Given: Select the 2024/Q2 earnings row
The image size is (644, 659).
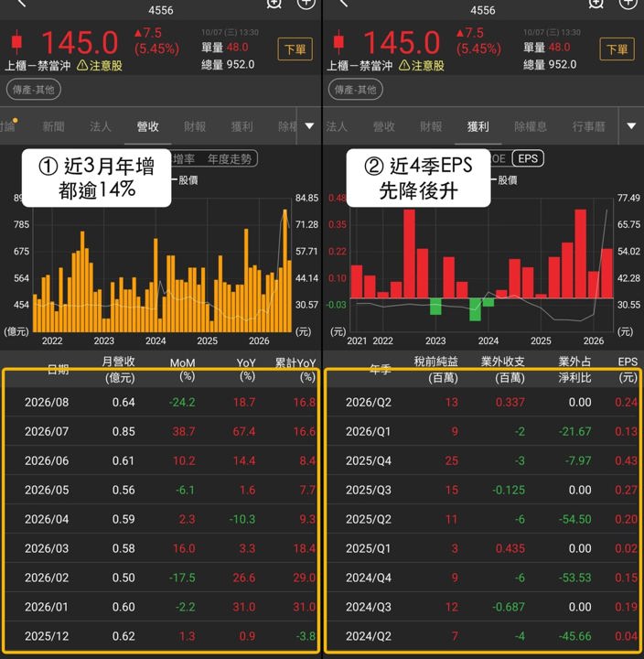Looking at the screenshot, I should tap(484, 636).
